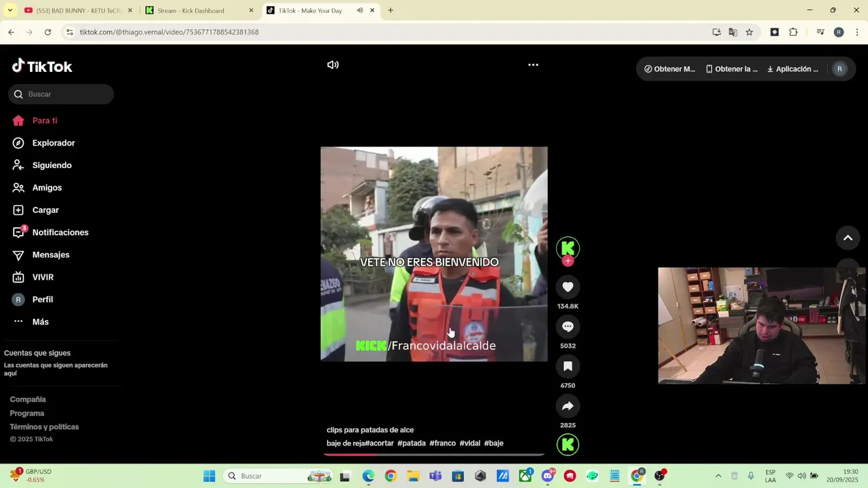Bookmark this page with star icon
The width and height of the screenshot is (868, 488).
tap(749, 32)
